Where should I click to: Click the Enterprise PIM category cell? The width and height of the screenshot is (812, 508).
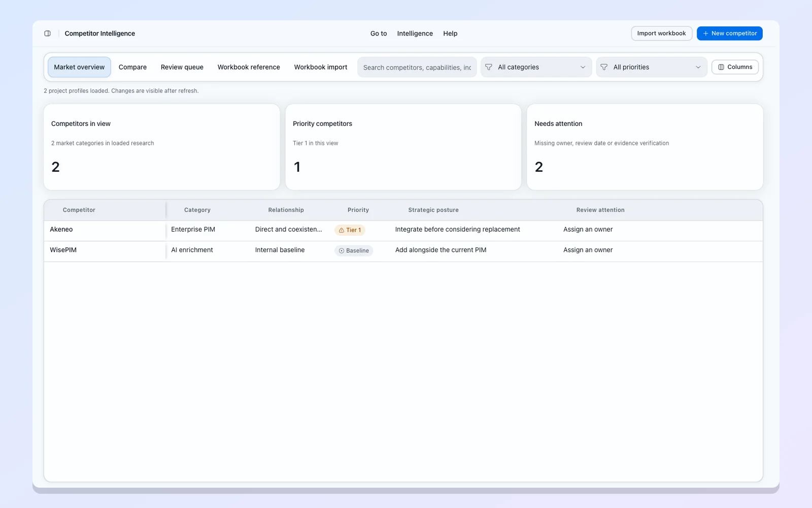(x=193, y=230)
